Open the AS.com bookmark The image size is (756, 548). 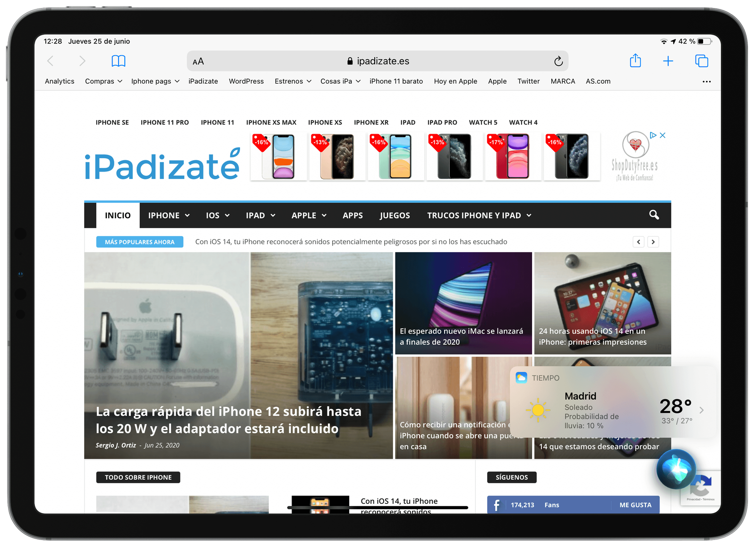click(x=598, y=81)
